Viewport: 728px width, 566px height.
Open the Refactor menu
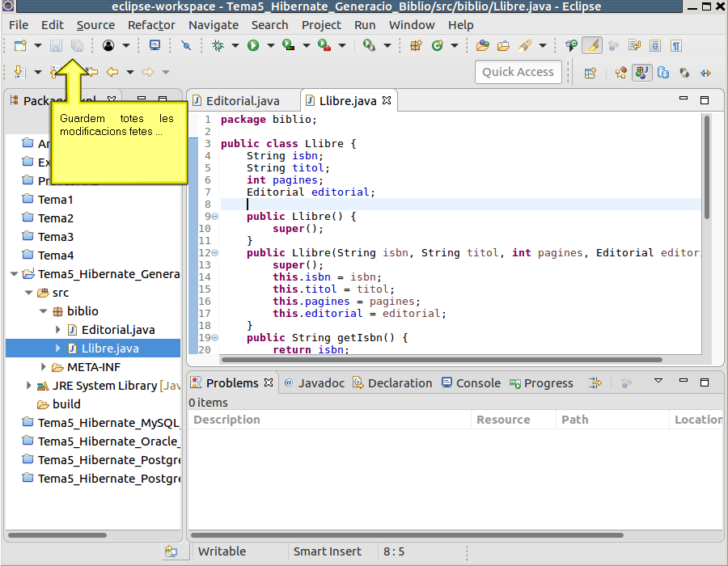pyautogui.click(x=151, y=25)
